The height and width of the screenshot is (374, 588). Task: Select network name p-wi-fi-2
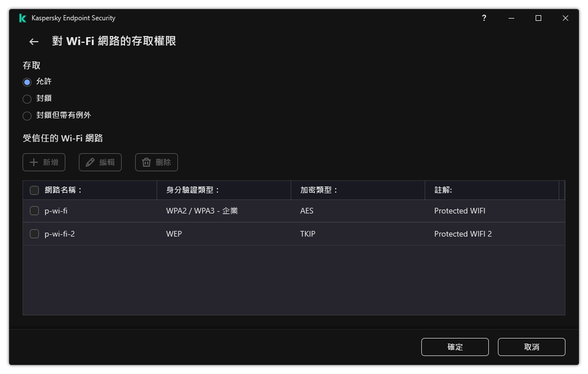point(60,234)
